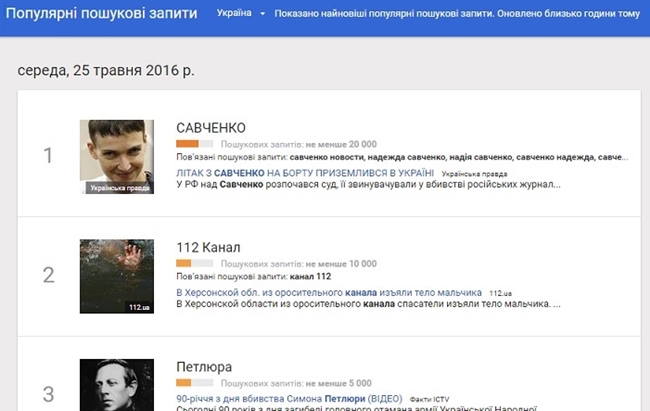Open the Петлюра trending search title
The height and width of the screenshot is (411, 650).
coord(204,367)
